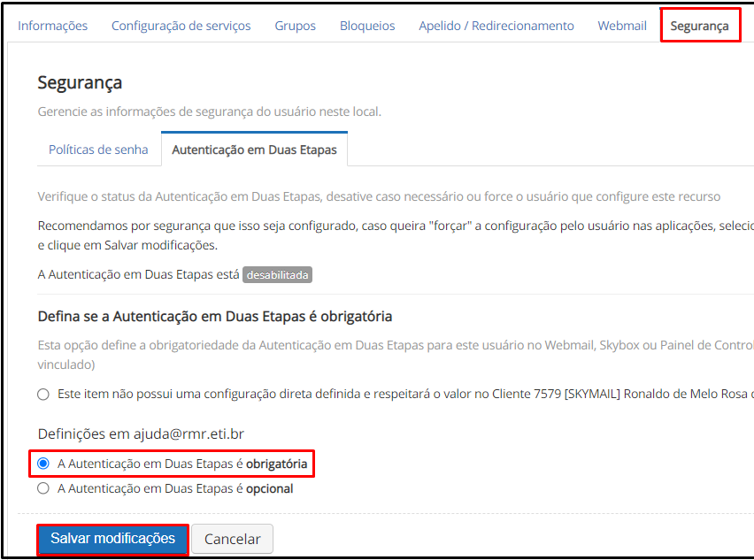
Task: Click heading Defina se a Autenticação é obrigatória
Action: 215,317
